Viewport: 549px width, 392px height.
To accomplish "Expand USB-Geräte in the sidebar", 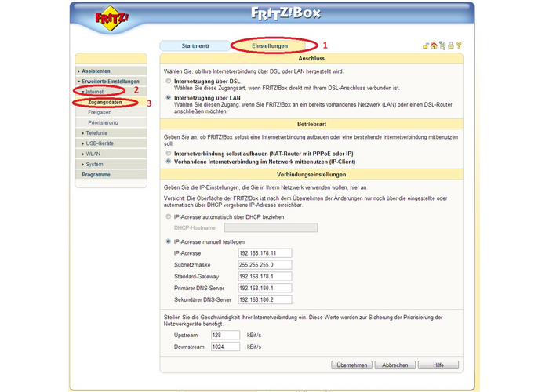I will point(99,143).
